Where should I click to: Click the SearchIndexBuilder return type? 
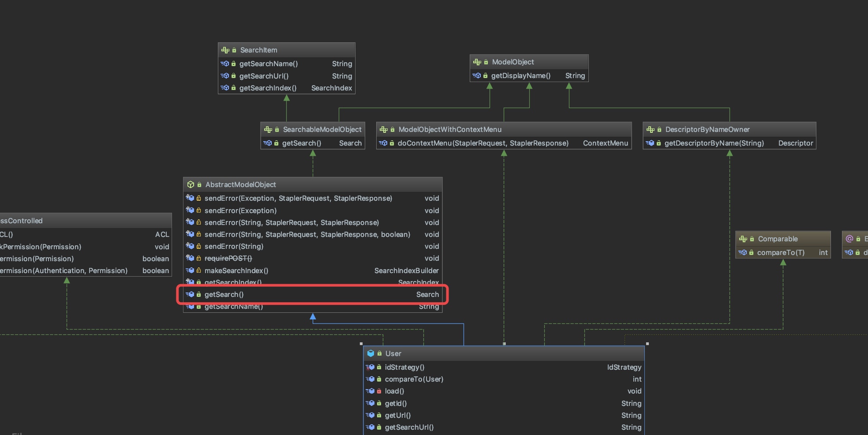tap(407, 270)
